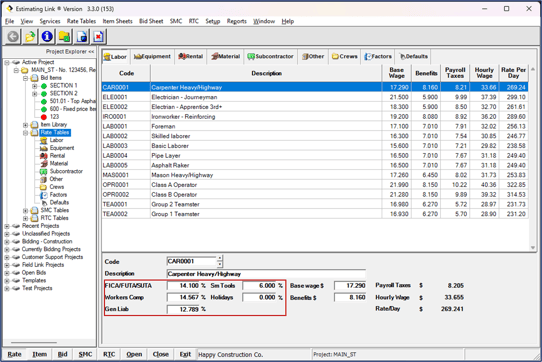The width and height of the screenshot is (542, 362).
Task: Select Rate Tables folder in tree
Action: click(x=55, y=132)
